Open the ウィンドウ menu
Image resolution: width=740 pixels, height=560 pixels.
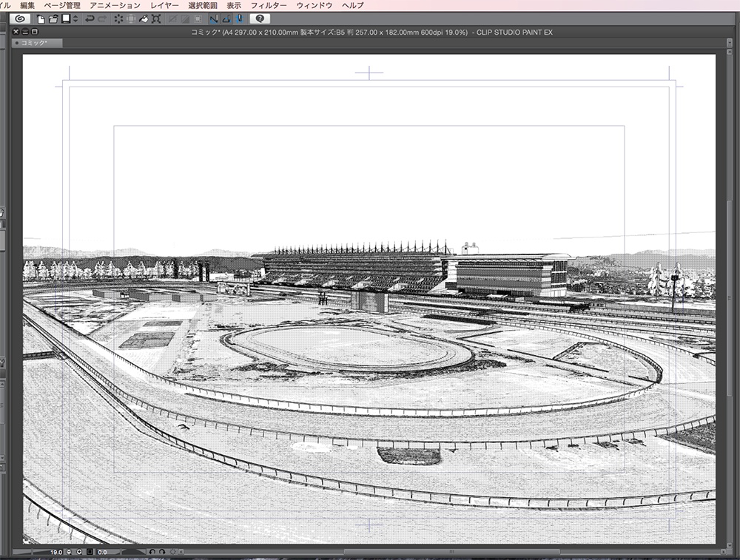[x=314, y=5]
